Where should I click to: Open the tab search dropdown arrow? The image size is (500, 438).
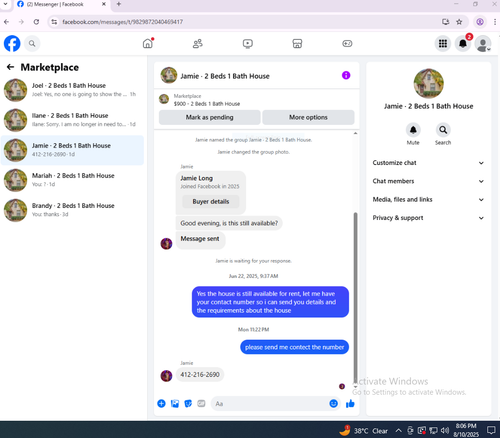[x=5, y=4]
